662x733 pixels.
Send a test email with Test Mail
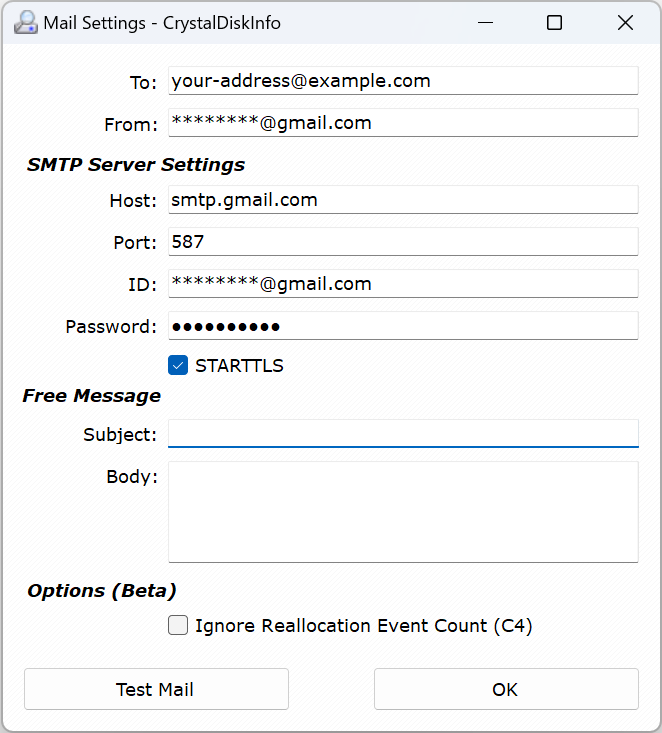pos(156,689)
